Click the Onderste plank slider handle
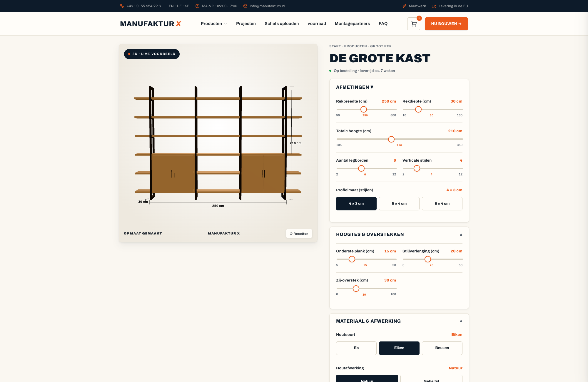588x382 pixels. (x=352, y=259)
